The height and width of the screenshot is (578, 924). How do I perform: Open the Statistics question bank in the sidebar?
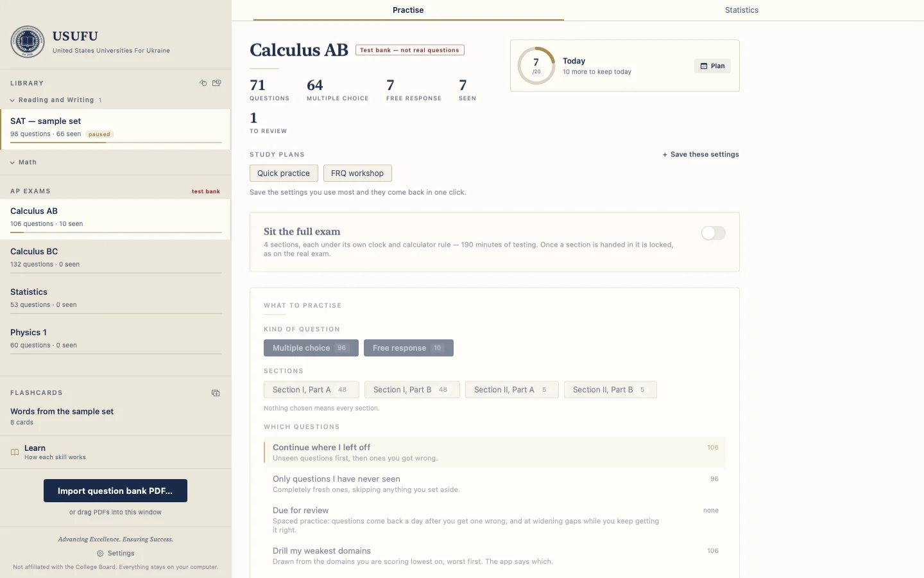tap(116, 300)
